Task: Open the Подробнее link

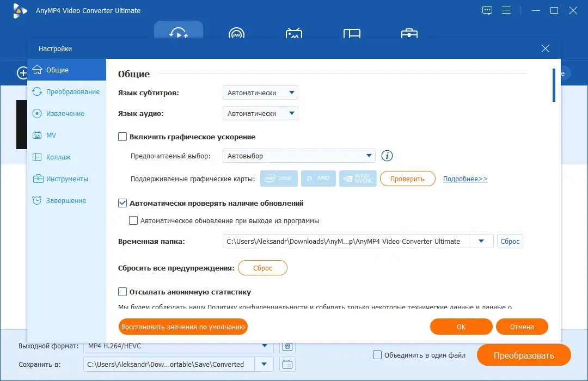Action: (464, 178)
